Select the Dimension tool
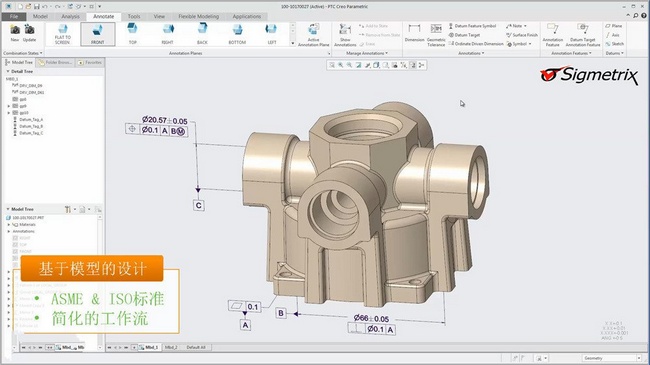This screenshot has width=650, height=365. point(414,33)
